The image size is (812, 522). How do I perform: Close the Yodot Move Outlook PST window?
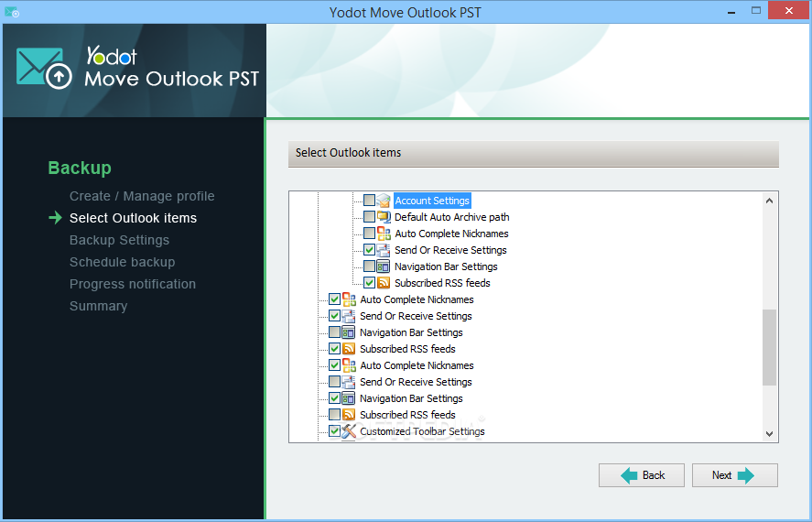[789, 11]
